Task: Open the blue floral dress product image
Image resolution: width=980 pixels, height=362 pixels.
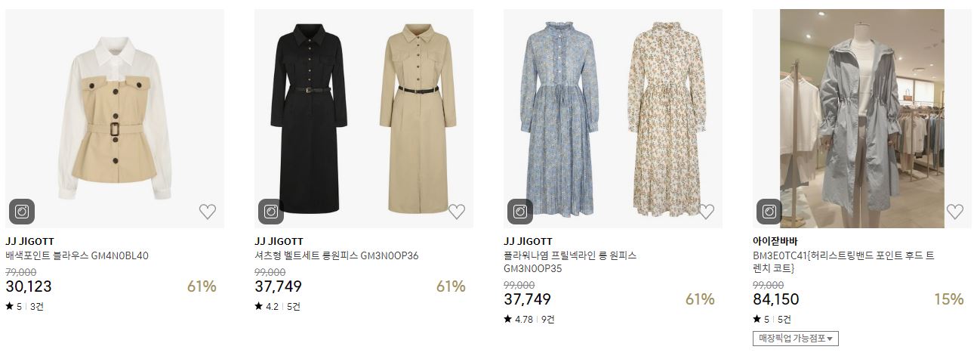Action: click(613, 119)
